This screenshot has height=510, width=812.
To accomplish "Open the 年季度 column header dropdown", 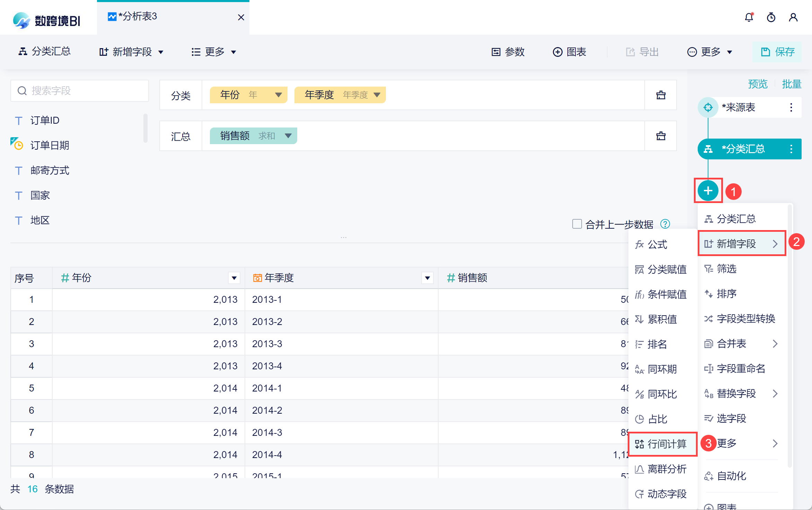I will tap(427, 278).
